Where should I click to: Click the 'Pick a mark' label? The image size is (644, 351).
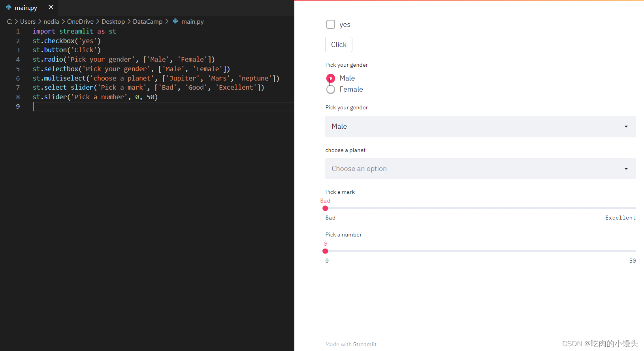click(x=340, y=192)
